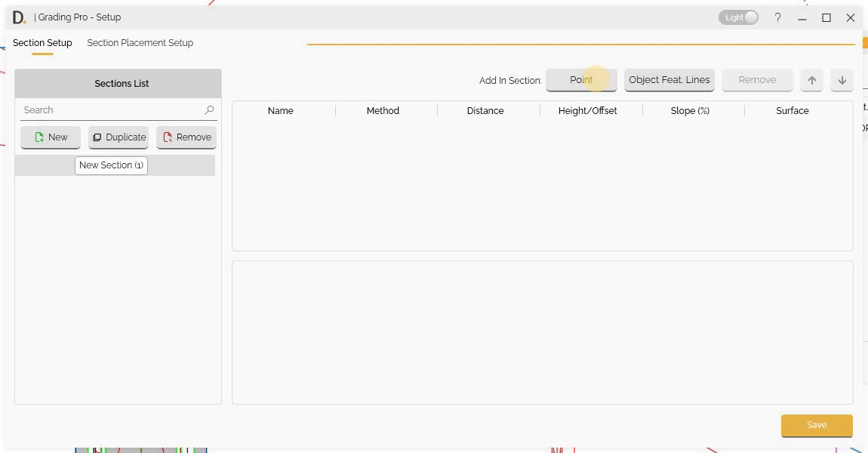Add a Point in section
Screen dimensions: 868x453
tap(581, 80)
